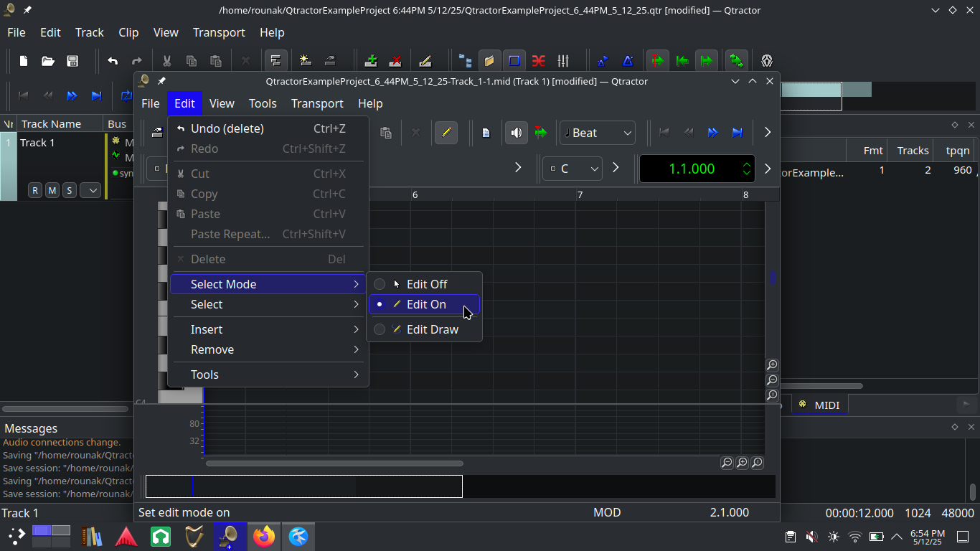Viewport: 980px width, 551px height.
Task: Open the Tools menu in the MIDI editor
Action: coord(263,103)
